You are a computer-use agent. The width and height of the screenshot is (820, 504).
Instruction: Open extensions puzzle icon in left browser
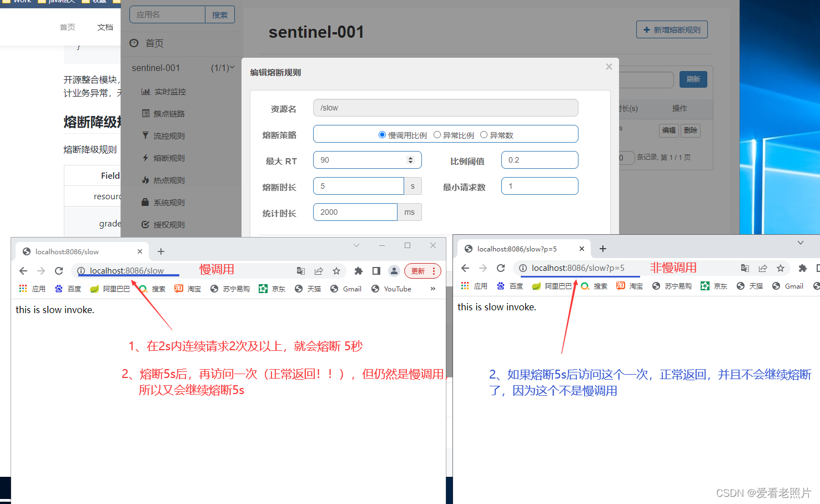click(359, 271)
